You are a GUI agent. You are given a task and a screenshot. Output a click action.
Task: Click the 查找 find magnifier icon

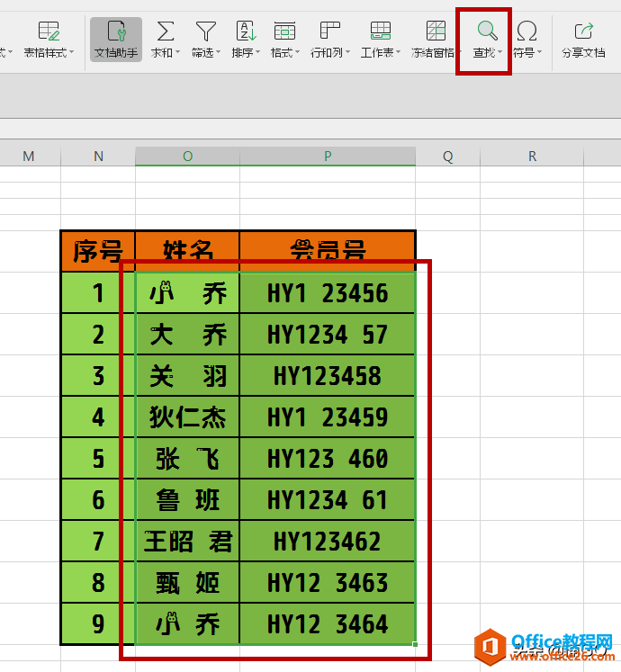pos(487,30)
